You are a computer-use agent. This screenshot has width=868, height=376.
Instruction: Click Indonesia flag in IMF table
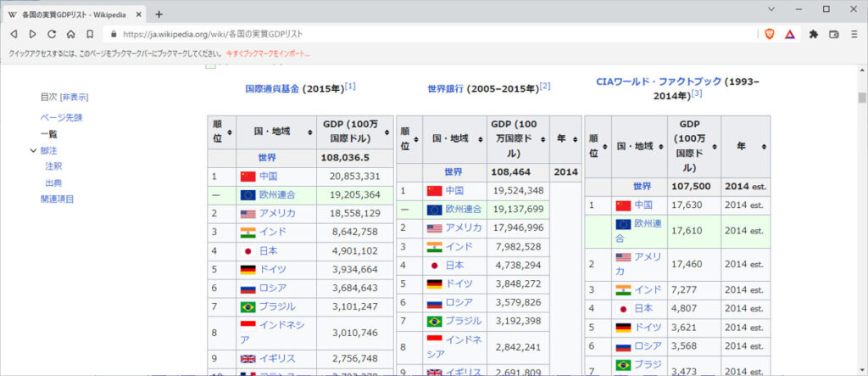[248, 324]
